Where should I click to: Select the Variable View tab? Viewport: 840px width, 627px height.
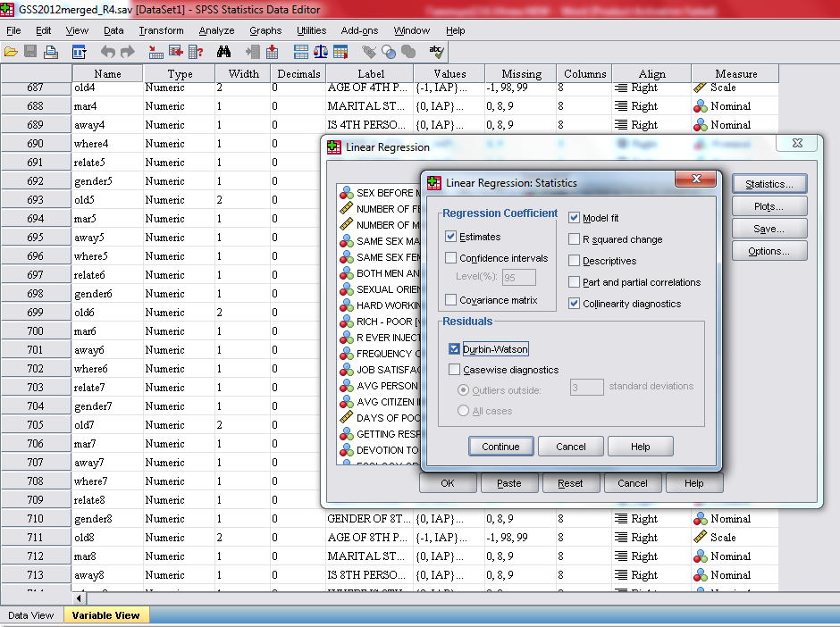(x=106, y=615)
